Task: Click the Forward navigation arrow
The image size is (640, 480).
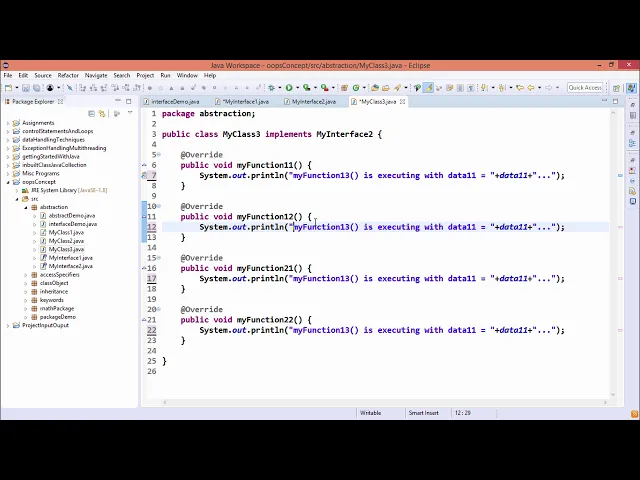Action: coord(549,87)
